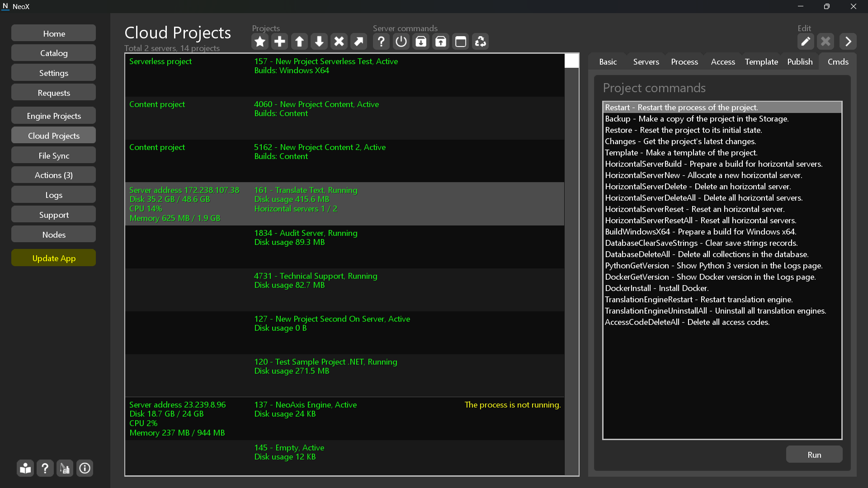Screen dimensions: 868x488
Task: Click the power icon in Server commands
Action: [401, 42]
